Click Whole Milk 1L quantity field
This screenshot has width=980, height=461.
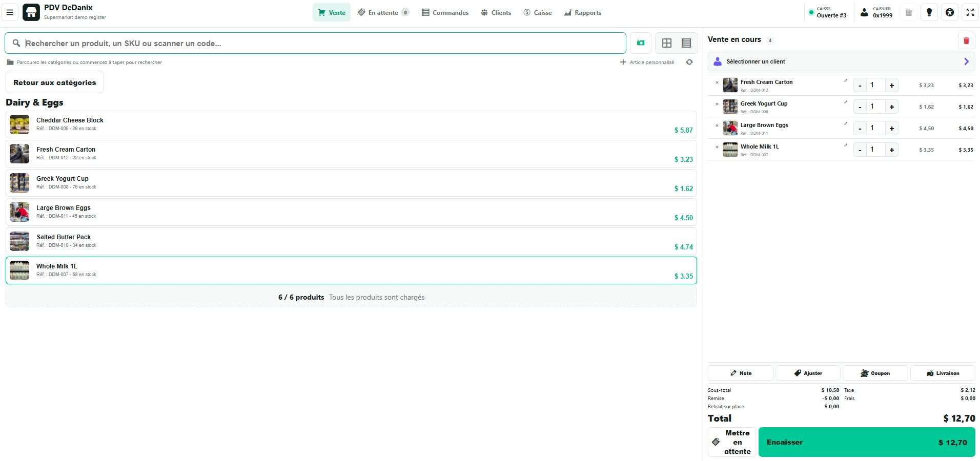pyautogui.click(x=875, y=150)
